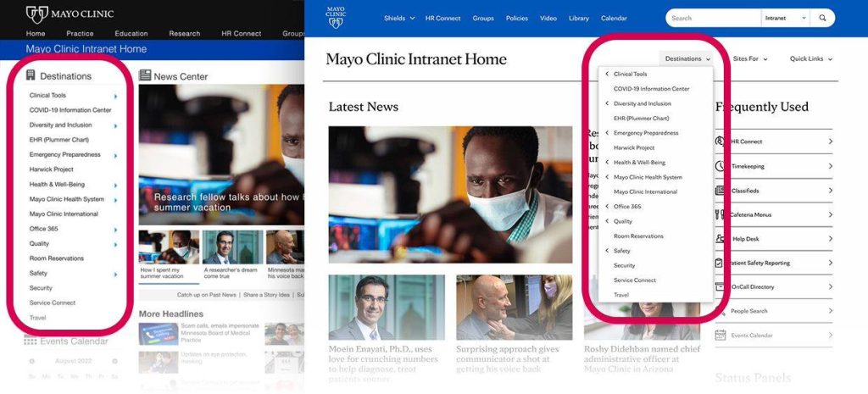This screenshot has width=868, height=394.
Task: Open the Quick Links dropdown
Action: click(x=810, y=58)
